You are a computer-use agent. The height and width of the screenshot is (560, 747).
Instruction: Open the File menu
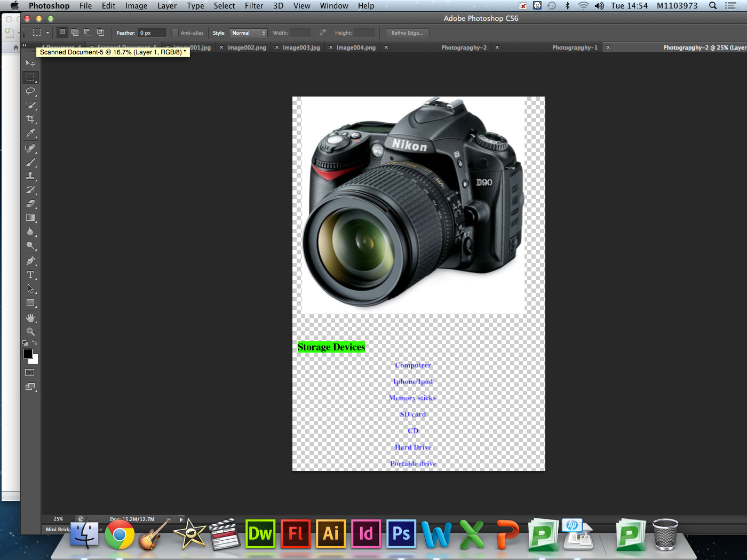[85, 6]
